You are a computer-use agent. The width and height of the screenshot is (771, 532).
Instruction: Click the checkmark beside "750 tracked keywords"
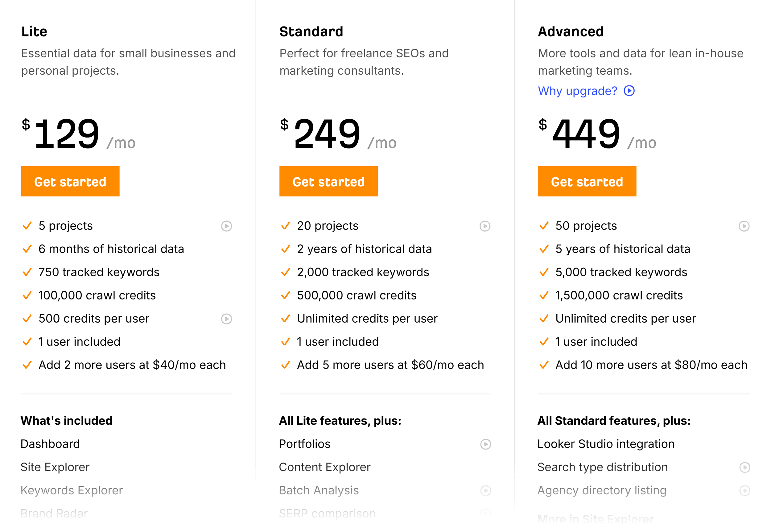click(27, 272)
